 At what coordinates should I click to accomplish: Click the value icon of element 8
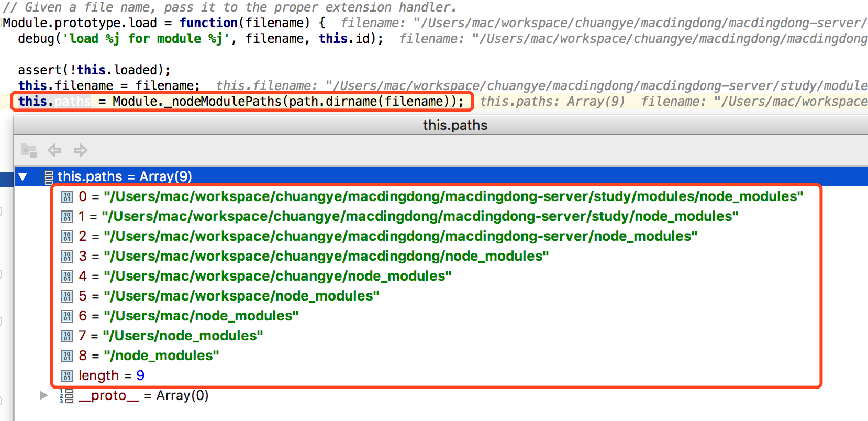(67, 356)
